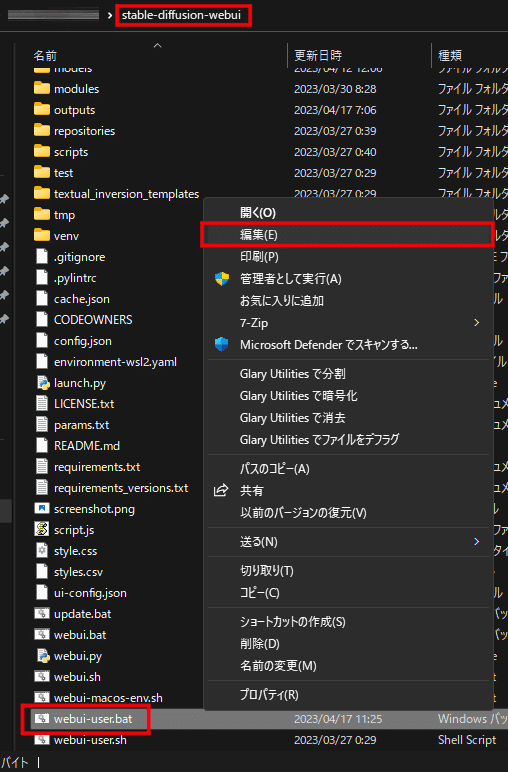Click the share icon beside 共有
The height and width of the screenshot is (772, 508).
[x=221, y=490]
